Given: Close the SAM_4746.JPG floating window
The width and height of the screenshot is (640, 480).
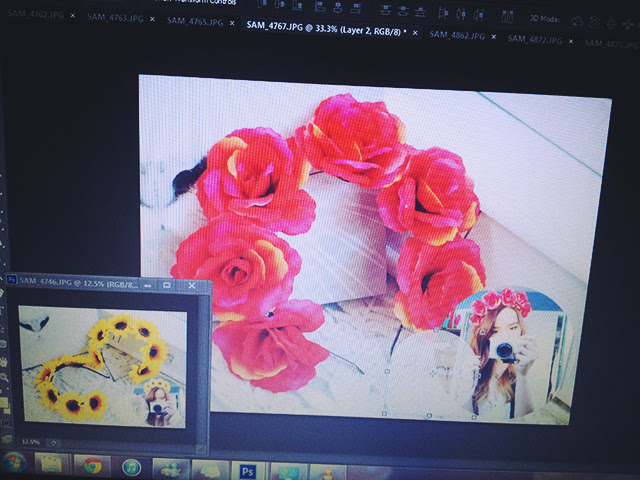Looking at the screenshot, I should click(x=191, y=286).
